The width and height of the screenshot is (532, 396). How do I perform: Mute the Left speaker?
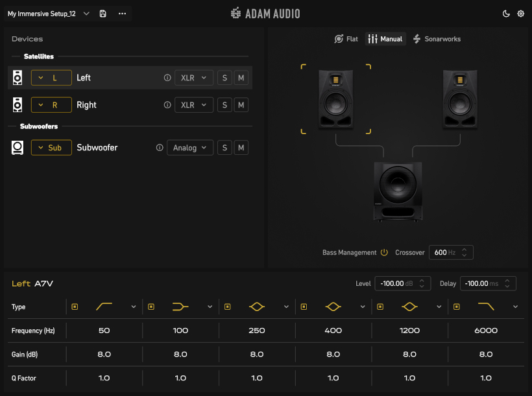pyautogui.click(x=241, y=78)
